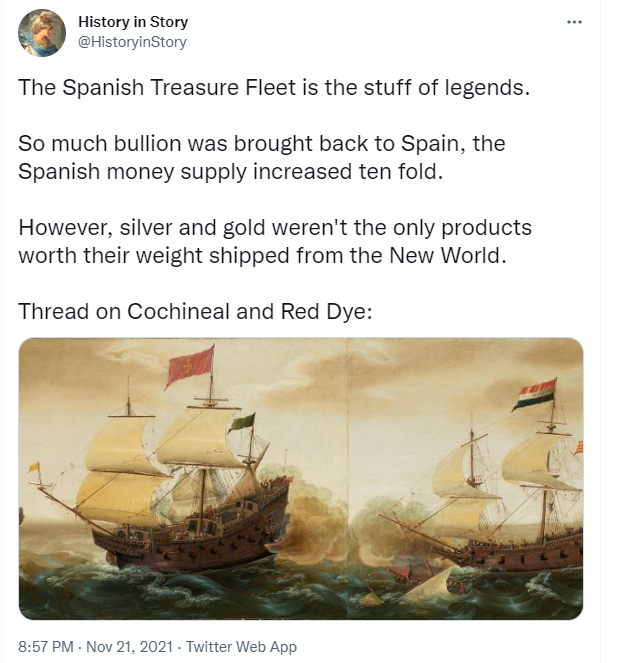The width and height of the screenshot is (619, 663).
Task: Open the Twitter Web App source link
Action: (241, 647)
